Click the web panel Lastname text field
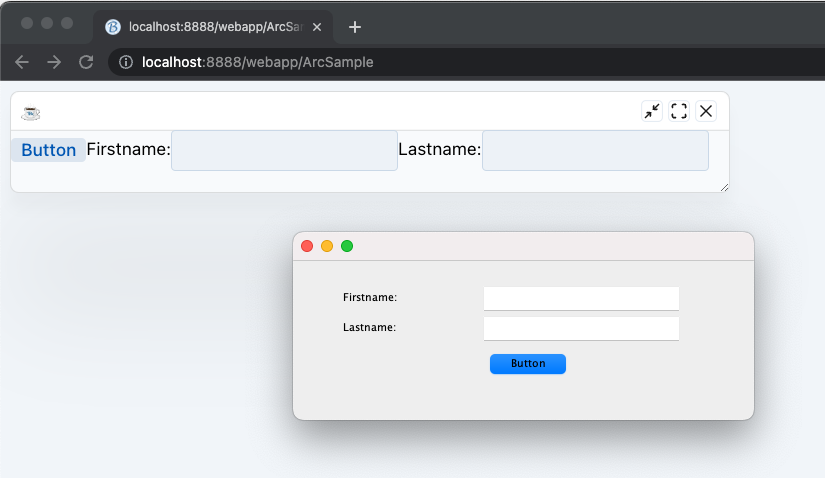This screenshot has width=825, height=478. (x=595, y=150)
